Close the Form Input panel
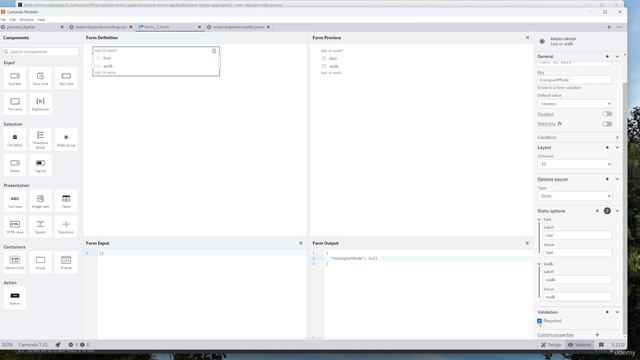 pos(301,243)
